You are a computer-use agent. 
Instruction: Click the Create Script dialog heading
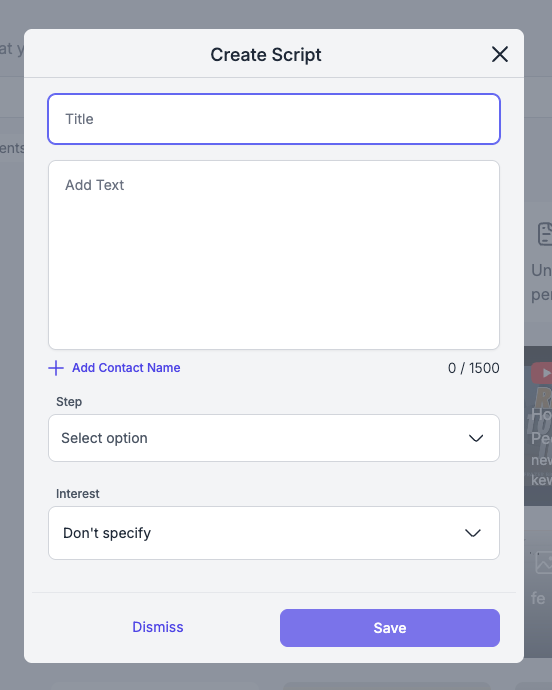(x=266, y=55)
